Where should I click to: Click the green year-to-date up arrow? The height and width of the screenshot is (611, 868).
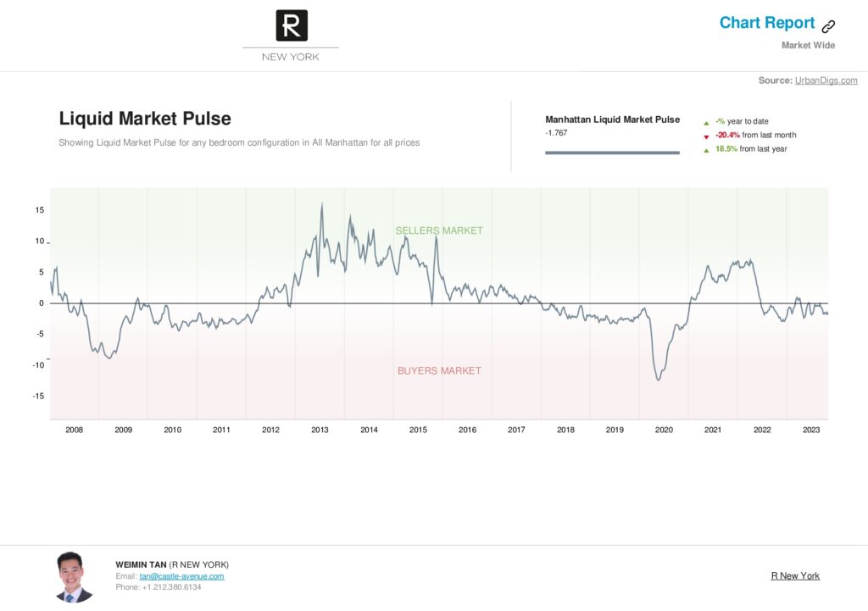[x=706, y=123]
